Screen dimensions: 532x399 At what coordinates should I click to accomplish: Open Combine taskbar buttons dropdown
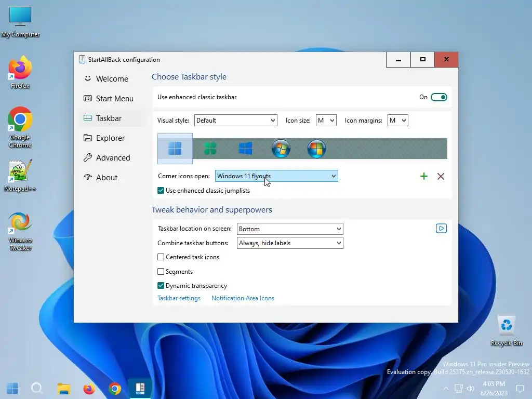290,243
